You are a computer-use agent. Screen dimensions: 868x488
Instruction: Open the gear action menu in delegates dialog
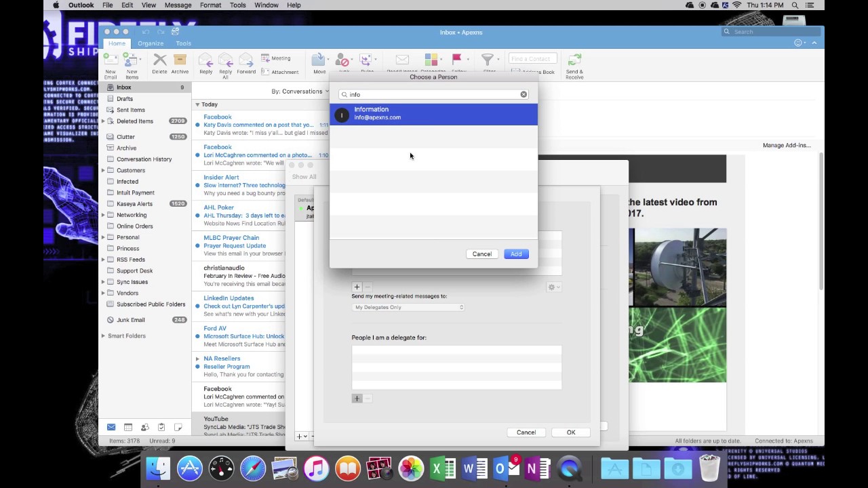[554, 287]
